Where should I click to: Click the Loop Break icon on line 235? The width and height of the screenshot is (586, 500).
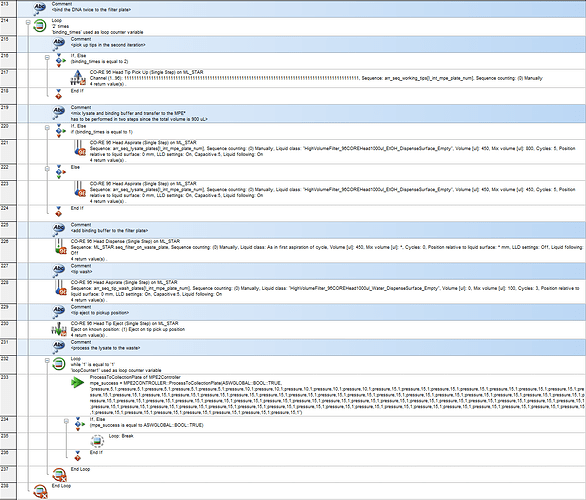pyautogui.click(x=97, y=441)
